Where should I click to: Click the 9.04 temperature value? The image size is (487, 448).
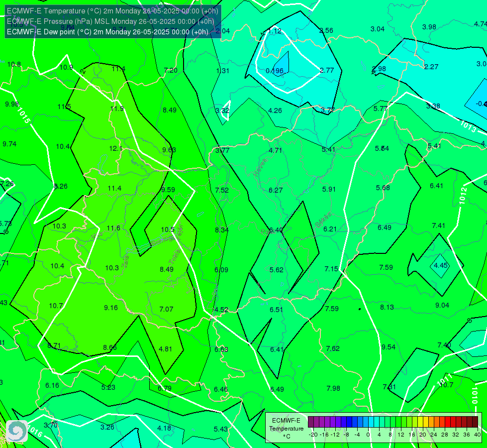coord(442,306)
